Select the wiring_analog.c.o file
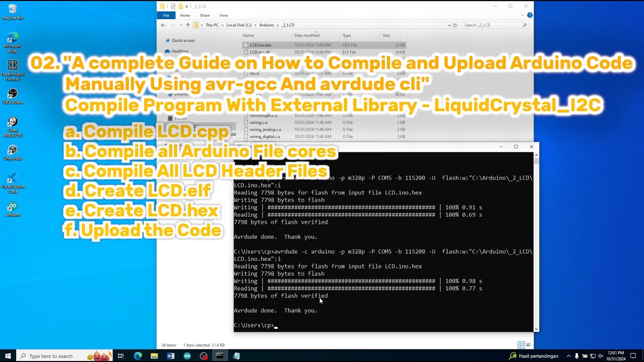Image resolution: width=644 pixels, height=362 pixels. (324, 129)
